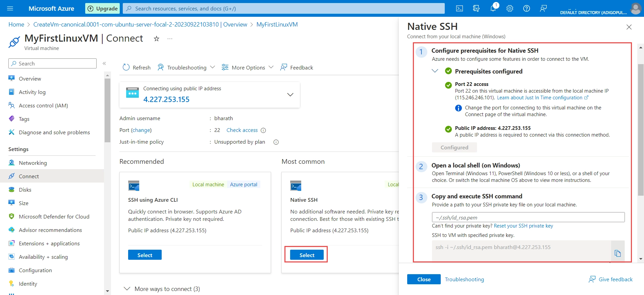644x295 pixels.
Task: Open the Troubleshooting dropdown in the toolbar
Action: tap(186, 67)
